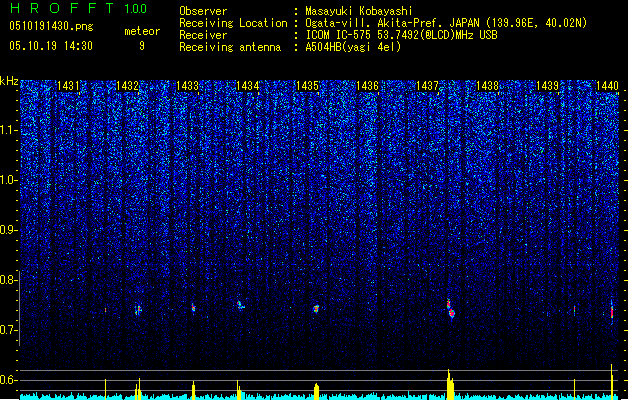Click the 'Receiver' field label
Screen dimensions: 629x400
coord(203,35)
